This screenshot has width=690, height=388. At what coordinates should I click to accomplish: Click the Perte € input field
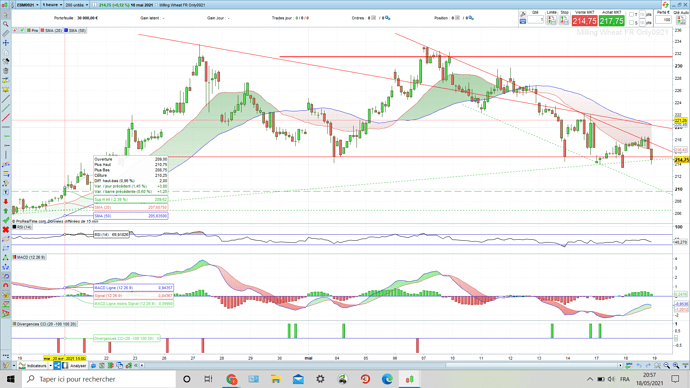663,19
